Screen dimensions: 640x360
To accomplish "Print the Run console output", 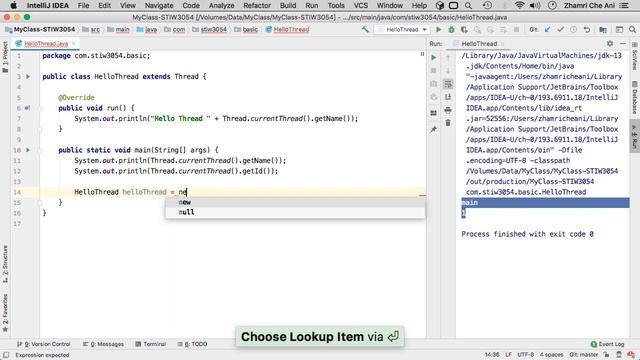I will pyautogui.click(x=448, y=110).
